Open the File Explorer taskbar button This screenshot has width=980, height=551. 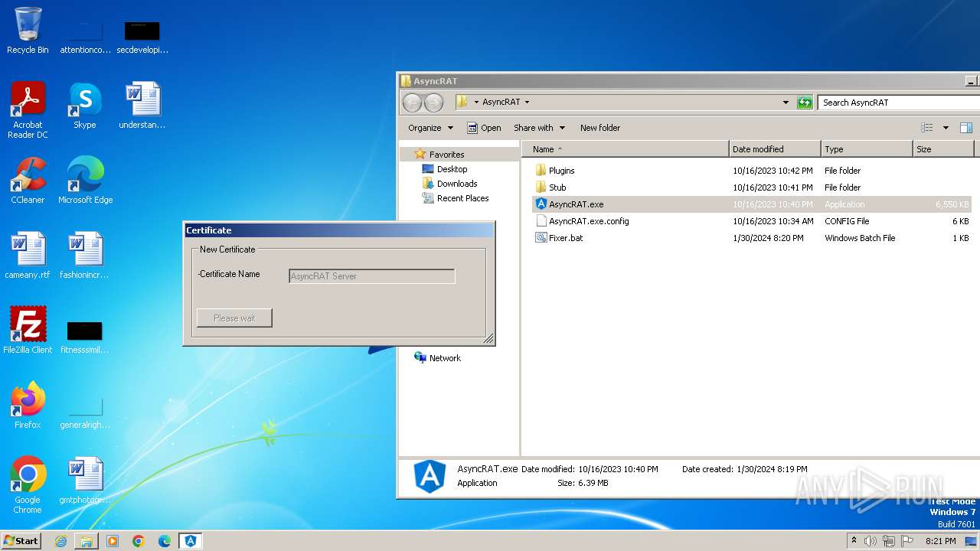[x=87, y=541]
